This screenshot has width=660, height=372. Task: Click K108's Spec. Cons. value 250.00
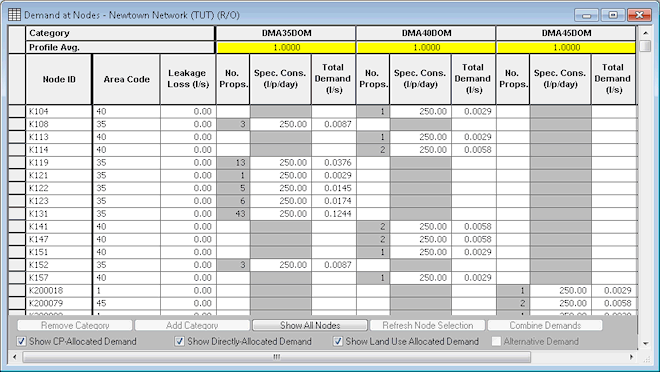(280, 124)
